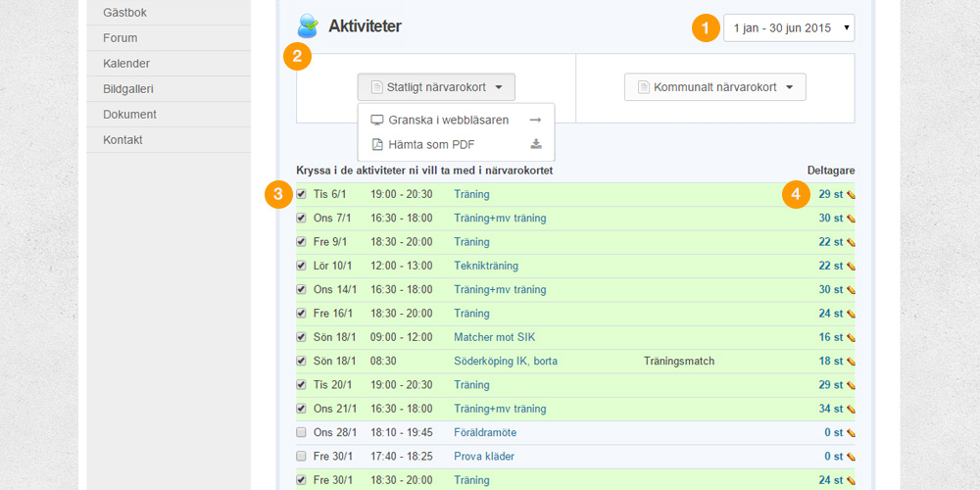Select Hämta som PDF menu option
Viewport: 980px width, 490px height.
[x=431, y=145]
